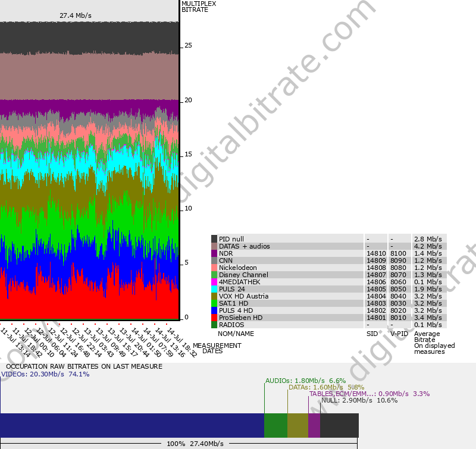
Task: Select the DATAS + audios name
Action: tap(245, 246)
